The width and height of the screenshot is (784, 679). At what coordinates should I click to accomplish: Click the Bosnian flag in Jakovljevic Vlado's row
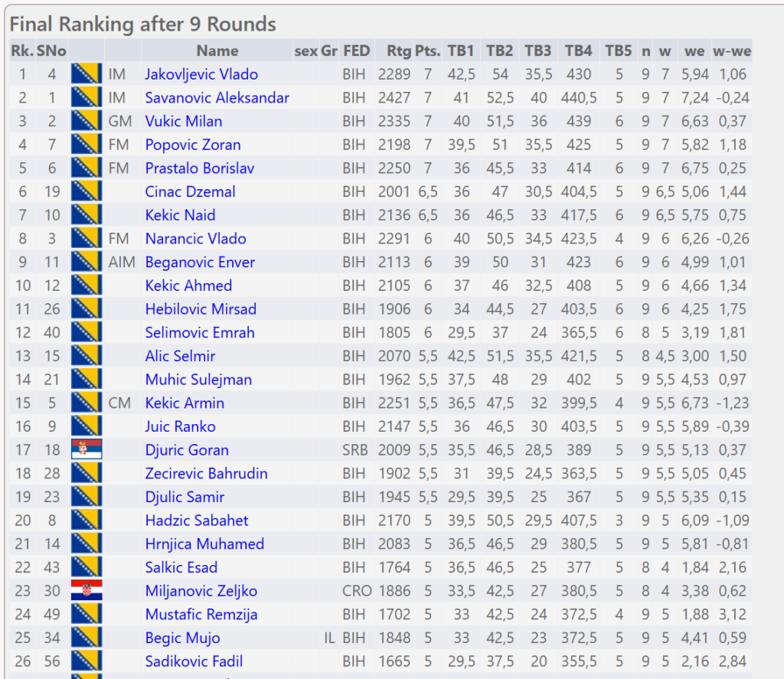[x=87, y=74]
